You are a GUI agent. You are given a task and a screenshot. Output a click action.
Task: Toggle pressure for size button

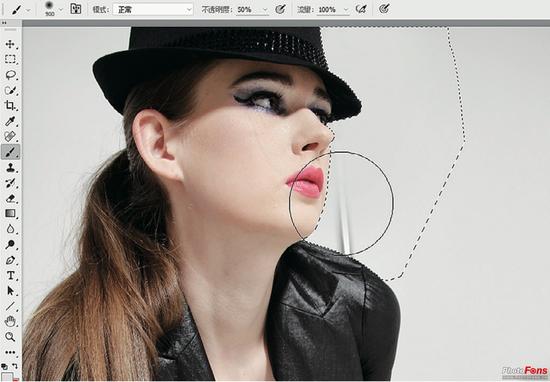[x=384, y=9]
